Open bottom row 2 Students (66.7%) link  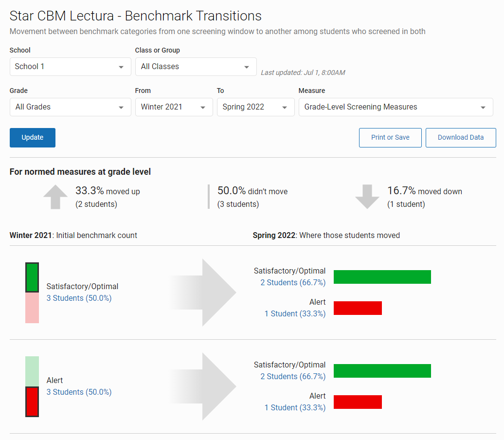[x=293, y=376]
